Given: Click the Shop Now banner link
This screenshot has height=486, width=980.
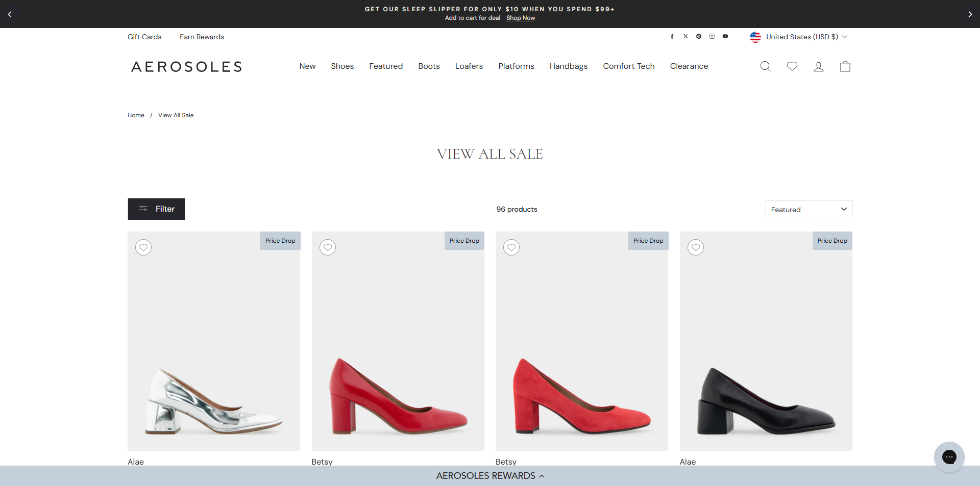Looking at the screenshot, I should (x=520, y=17).
